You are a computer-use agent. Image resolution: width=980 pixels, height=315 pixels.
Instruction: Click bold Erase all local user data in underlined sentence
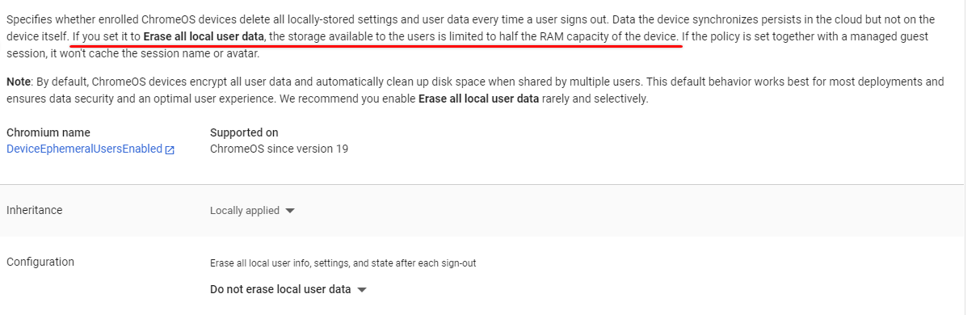point(204,37)
